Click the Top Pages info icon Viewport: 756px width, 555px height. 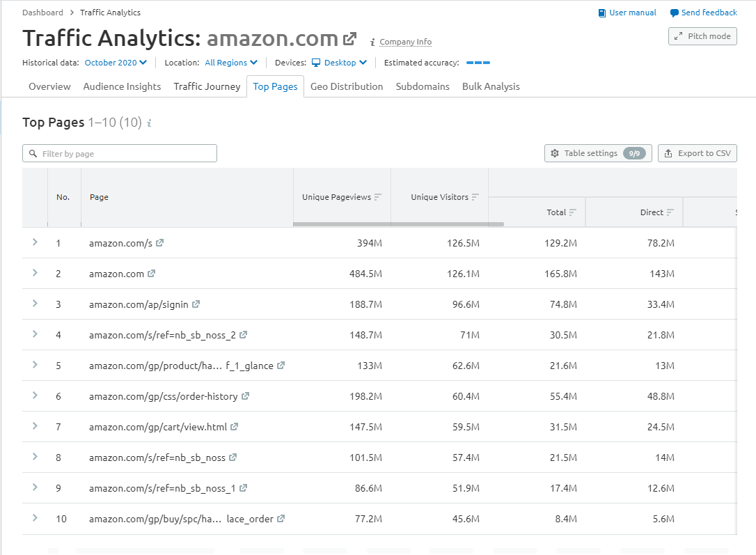coord(149,123)
